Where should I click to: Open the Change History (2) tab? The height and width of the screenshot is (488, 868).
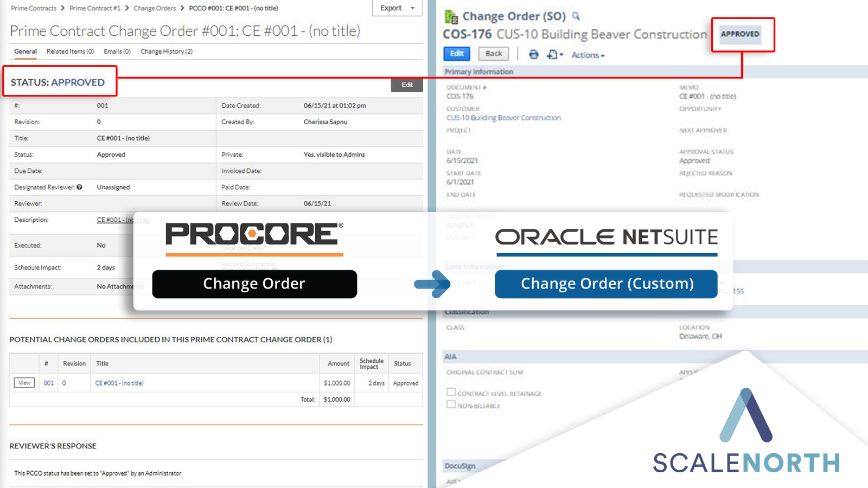tap(167, 52)
